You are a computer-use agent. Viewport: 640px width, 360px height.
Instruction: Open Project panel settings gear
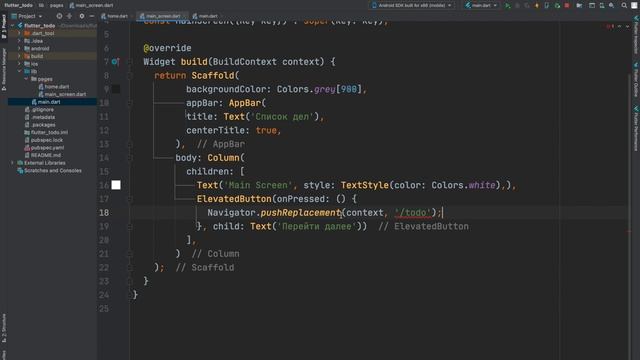pos(82,16)
